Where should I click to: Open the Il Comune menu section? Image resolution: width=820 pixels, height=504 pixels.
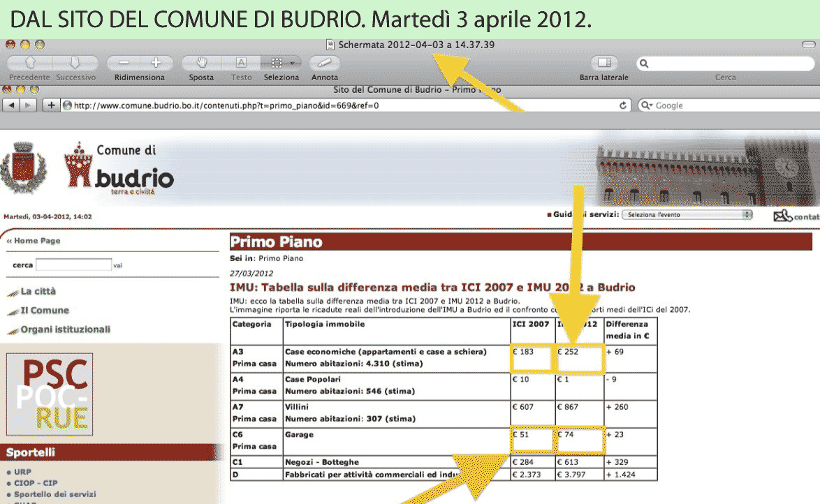(45, 310)
